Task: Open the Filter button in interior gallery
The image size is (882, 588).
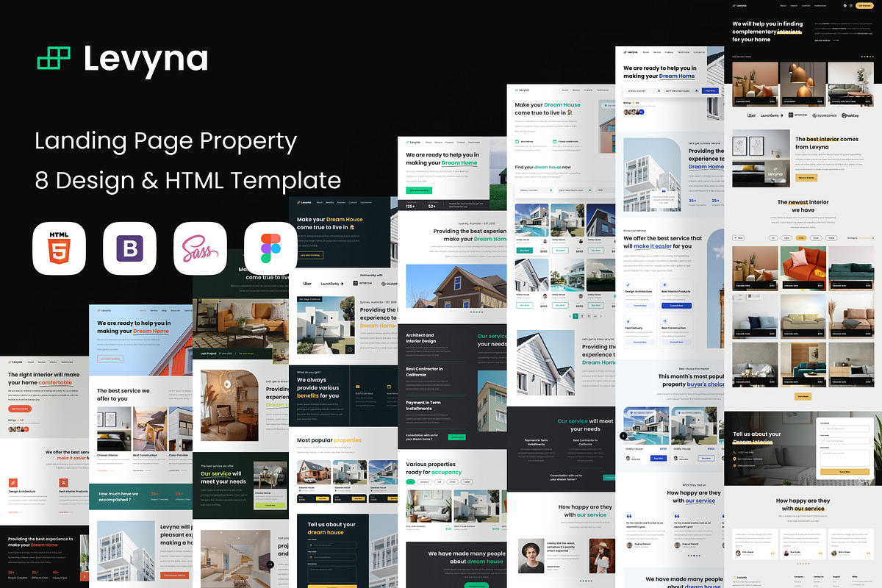Action: [x=739, y=238]
